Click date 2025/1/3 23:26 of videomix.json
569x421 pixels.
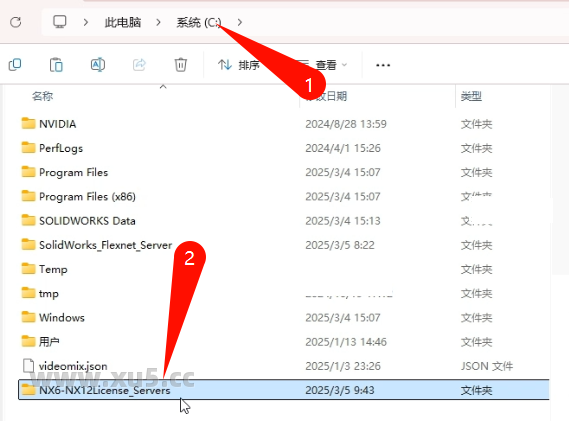343,366
